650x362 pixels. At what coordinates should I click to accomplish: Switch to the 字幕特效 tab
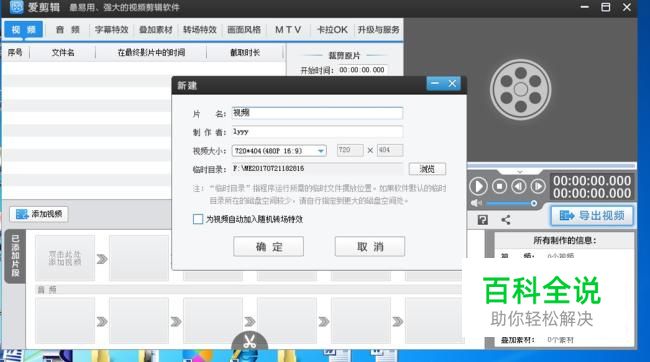pos(112,30)
